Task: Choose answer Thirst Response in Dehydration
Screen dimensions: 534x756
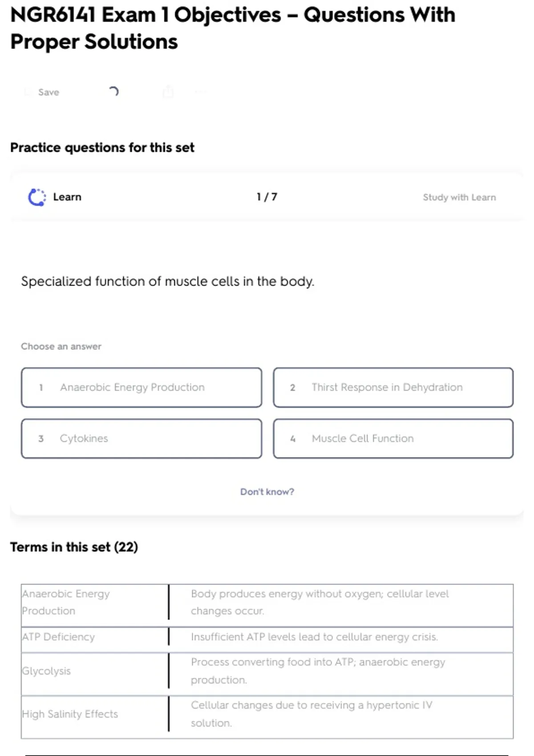Action: tap(393, 387)
